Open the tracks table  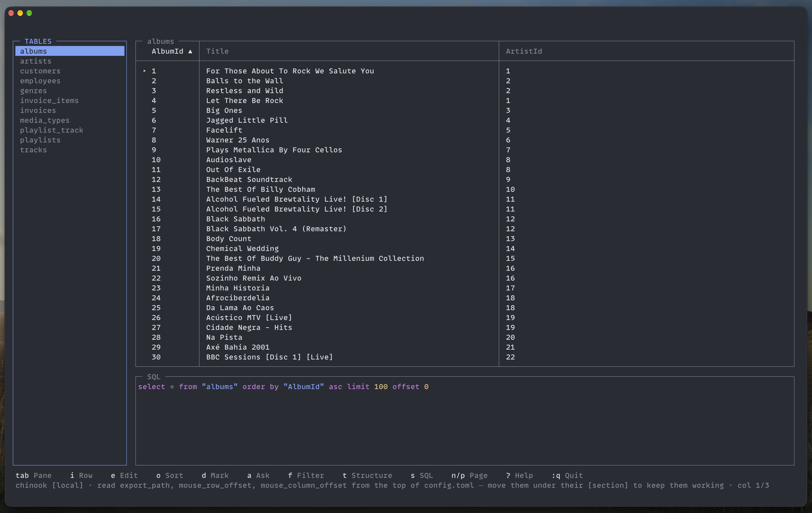(33, 150)
